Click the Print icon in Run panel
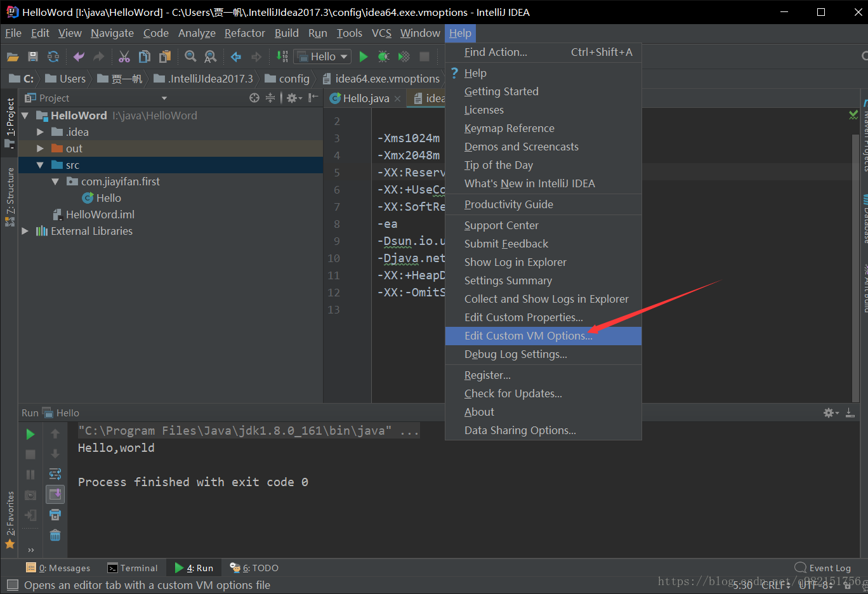 click(55, 515)
